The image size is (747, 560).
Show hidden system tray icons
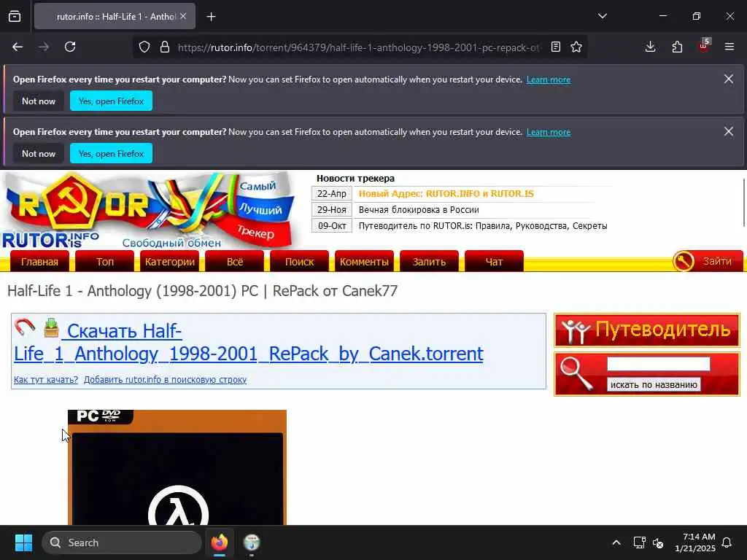[x=616, y=542]
